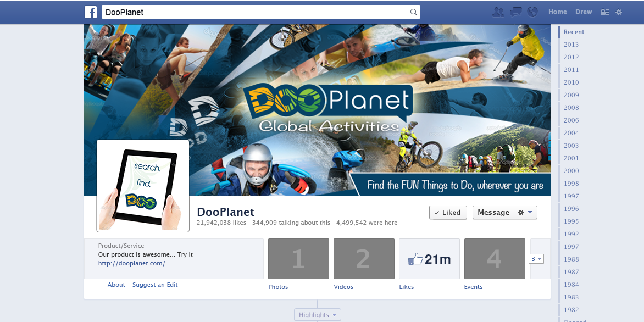This screenshot has height=322, width=644.
Task: Open the dooplanet.com website link
Action: 131,264
